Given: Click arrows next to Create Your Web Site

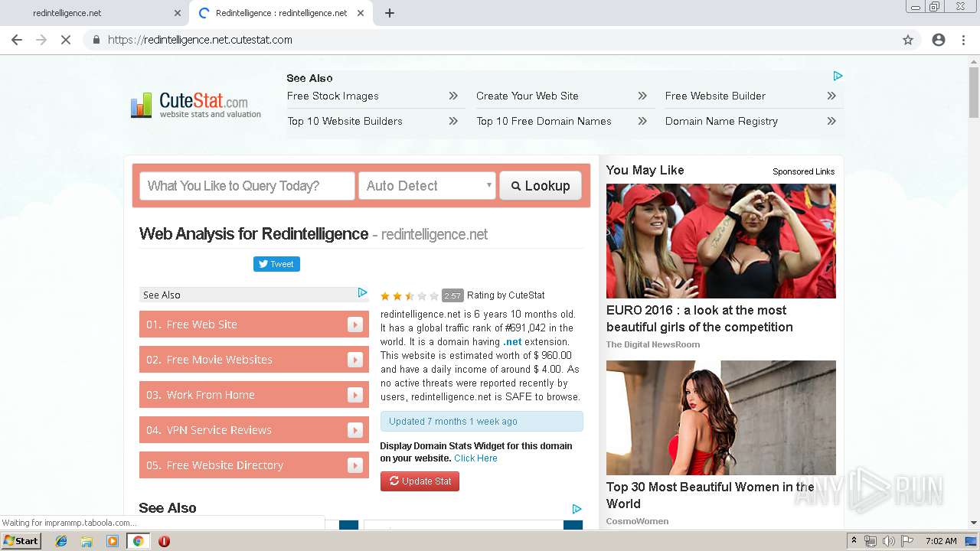Looking at the screenshot, I should point(642,96).
